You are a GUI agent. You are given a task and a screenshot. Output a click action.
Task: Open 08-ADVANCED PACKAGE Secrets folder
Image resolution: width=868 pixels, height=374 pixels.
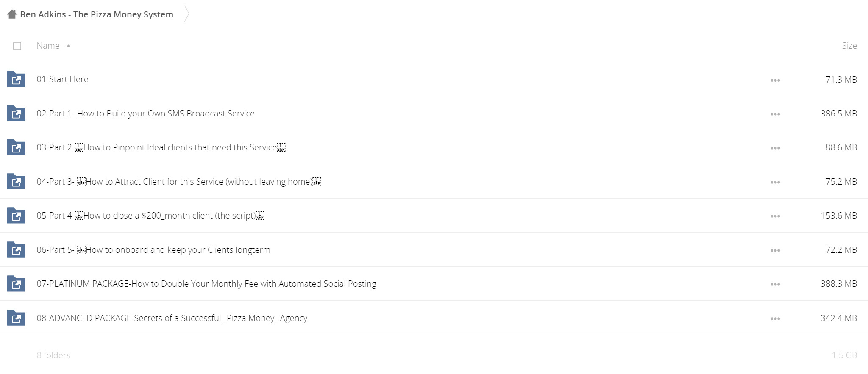pyautogui.click(x=172, y=318)
